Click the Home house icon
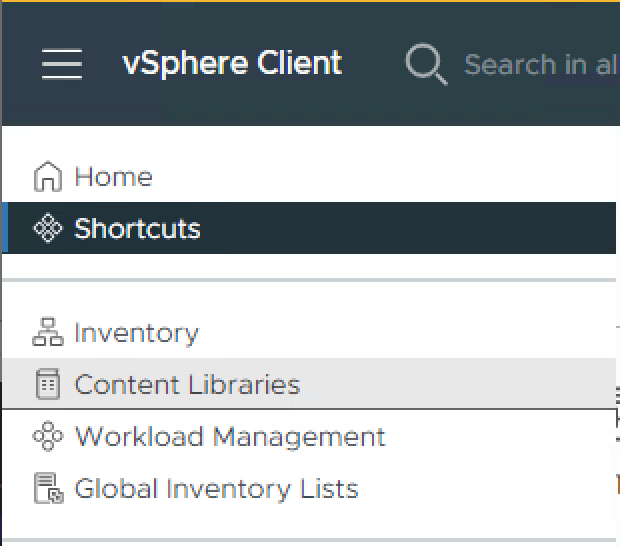 [x=48, y=177]
